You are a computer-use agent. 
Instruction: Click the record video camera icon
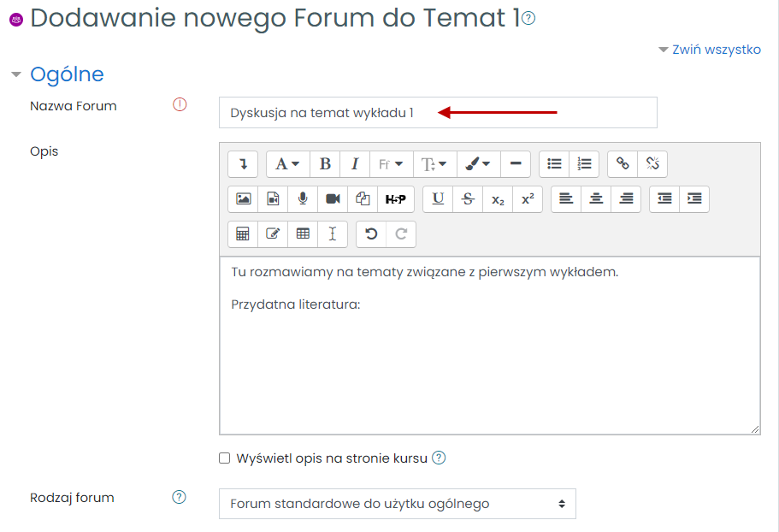point(333,198)
